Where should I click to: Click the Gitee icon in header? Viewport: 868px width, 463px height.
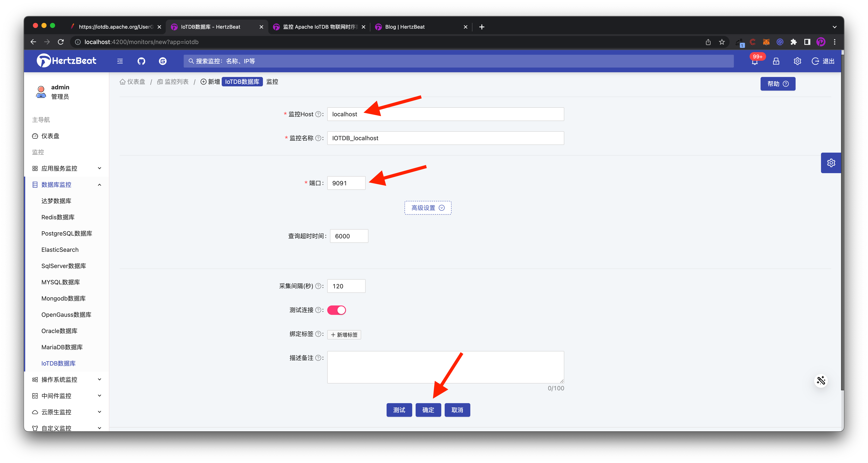[x=163, y=61]
